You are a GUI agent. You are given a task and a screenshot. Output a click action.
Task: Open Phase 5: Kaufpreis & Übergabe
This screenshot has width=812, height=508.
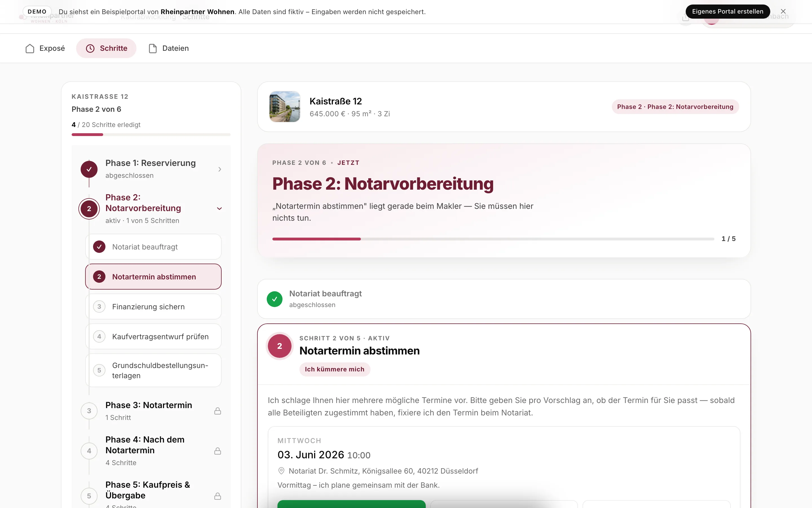click(151, 494)
